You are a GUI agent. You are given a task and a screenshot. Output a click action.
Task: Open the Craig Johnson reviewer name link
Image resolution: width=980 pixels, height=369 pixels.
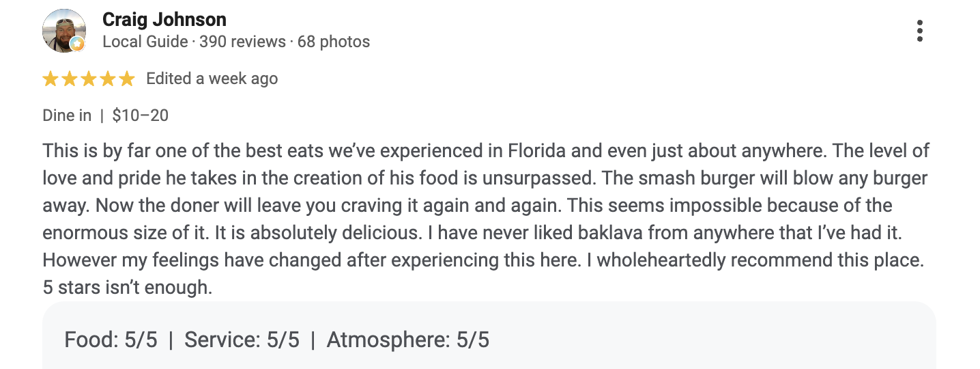[x=164, y=20]
